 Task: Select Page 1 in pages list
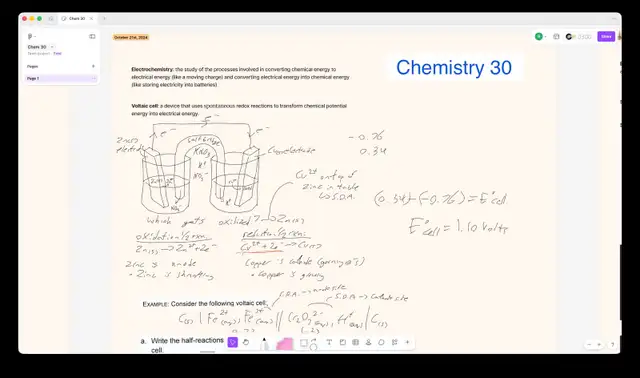tap(60, 78)
